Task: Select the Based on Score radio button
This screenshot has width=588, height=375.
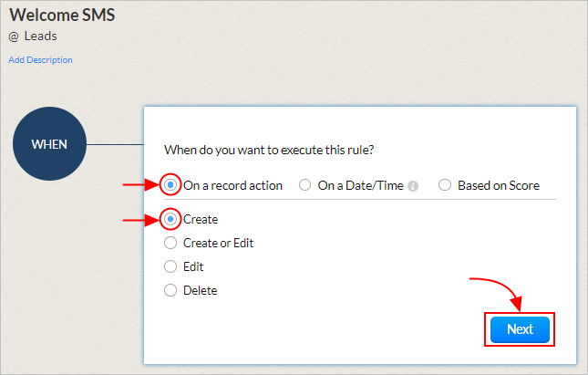Action: pos(445,184)
